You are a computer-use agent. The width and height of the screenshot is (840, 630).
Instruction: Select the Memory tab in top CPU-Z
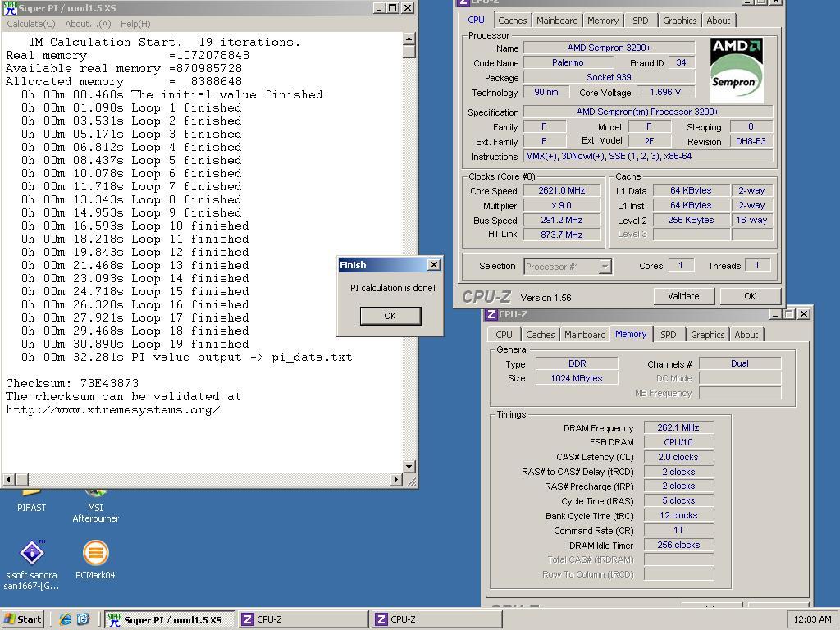(x=603, y=21)
